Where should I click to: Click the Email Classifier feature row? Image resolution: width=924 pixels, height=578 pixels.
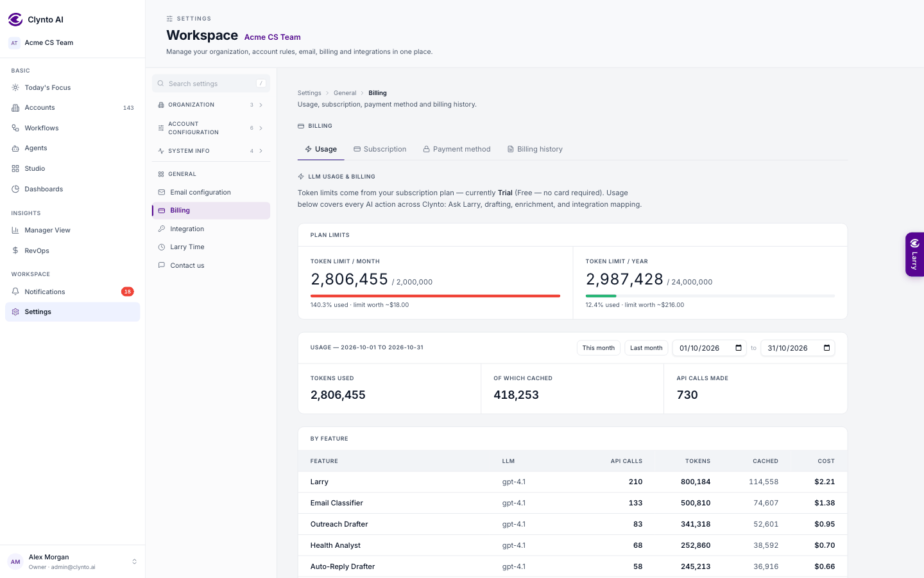click(573, 503)
